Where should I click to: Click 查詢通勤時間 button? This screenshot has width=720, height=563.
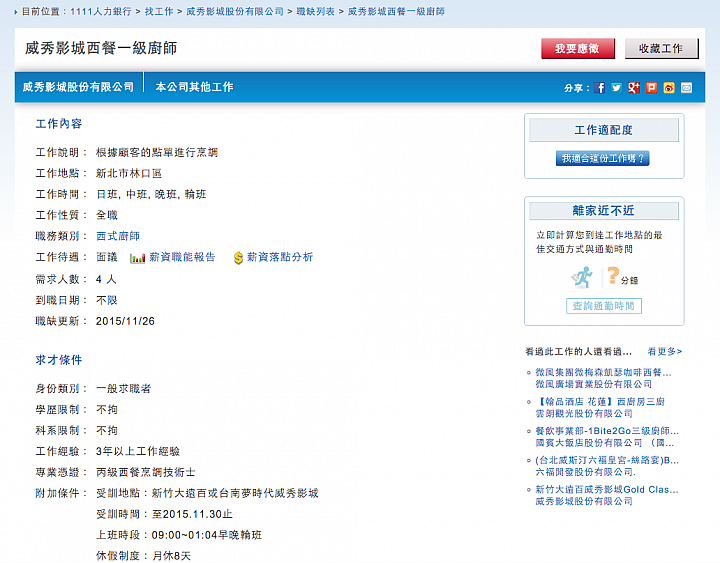pyautogui.click(x=604, y=306)
